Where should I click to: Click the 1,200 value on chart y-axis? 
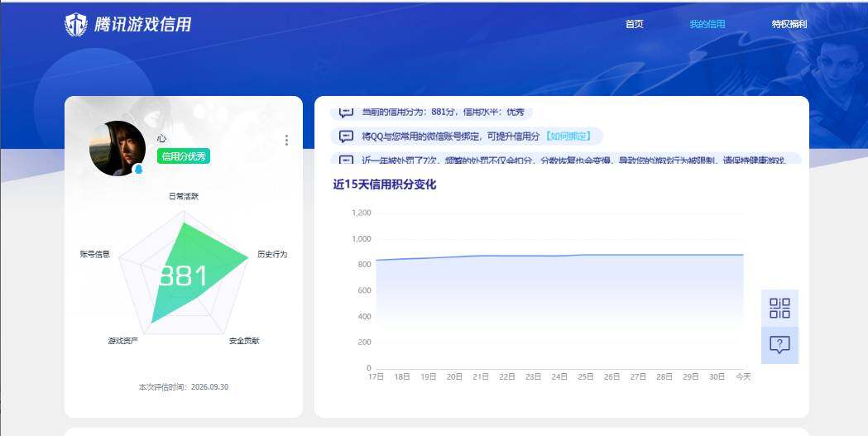point(362,213)
